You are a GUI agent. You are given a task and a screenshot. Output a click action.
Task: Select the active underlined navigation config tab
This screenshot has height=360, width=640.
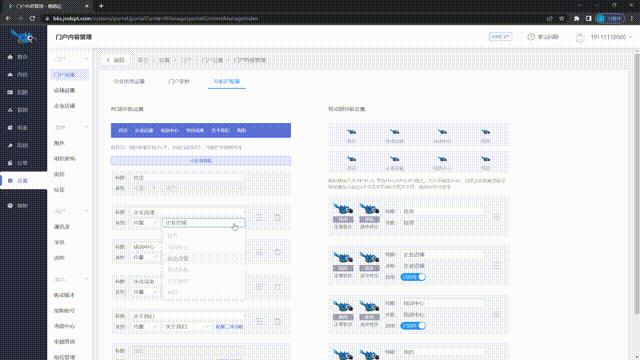[x=227, y=81]
